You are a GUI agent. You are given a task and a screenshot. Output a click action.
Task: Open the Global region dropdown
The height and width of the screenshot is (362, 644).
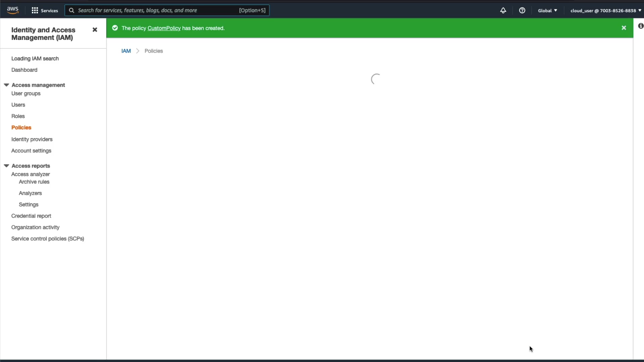547,10
